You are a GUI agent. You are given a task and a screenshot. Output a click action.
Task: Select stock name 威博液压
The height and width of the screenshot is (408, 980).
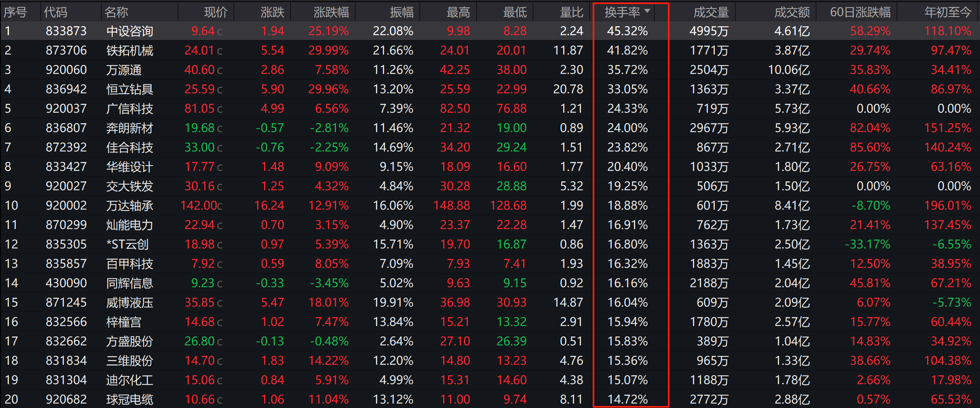pyautogui.click(x=130, y=303)
